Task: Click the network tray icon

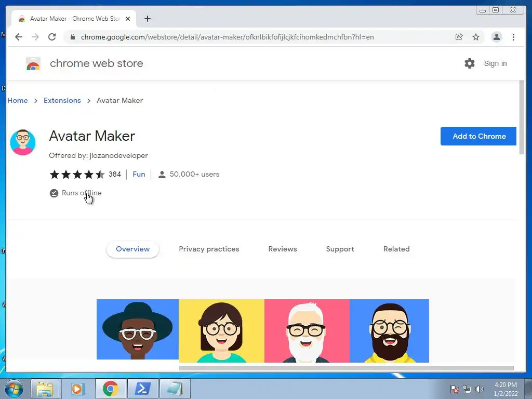Action: (x=467, y=389)
